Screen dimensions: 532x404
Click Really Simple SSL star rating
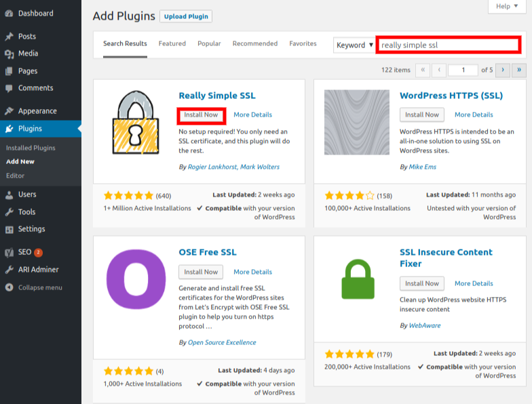pos(129,195)
